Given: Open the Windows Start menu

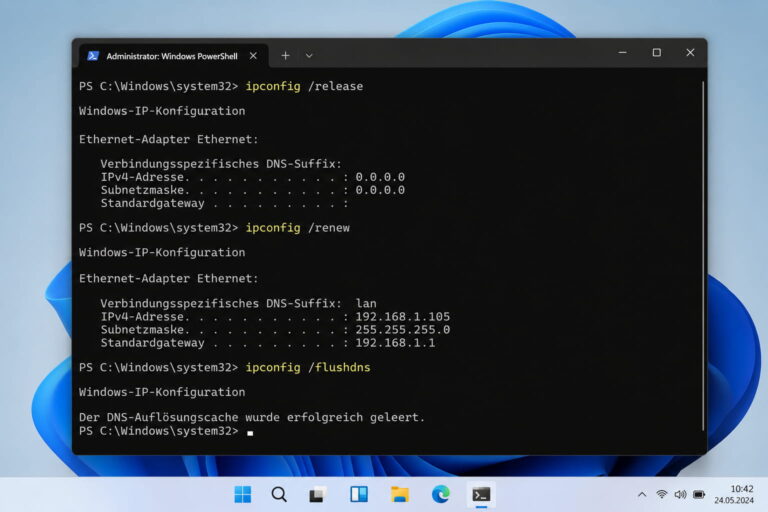Looking at the screenshot, I should [243, 494].
